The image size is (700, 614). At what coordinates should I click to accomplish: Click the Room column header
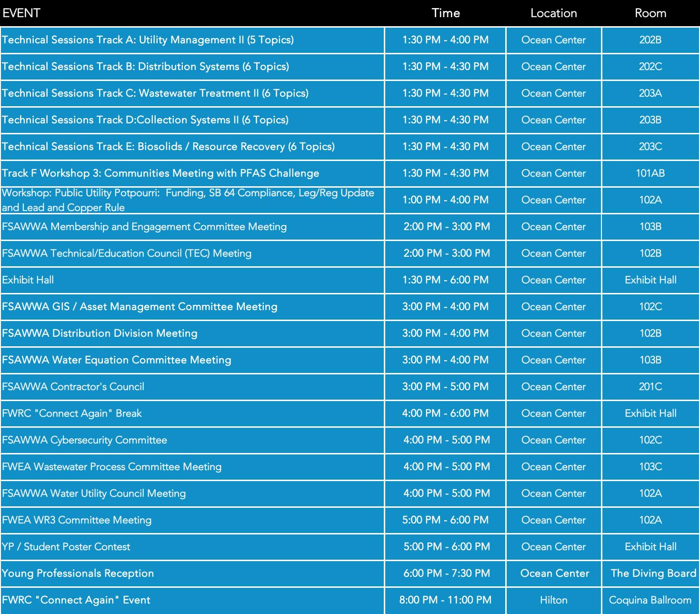click(x=650, y=13)
